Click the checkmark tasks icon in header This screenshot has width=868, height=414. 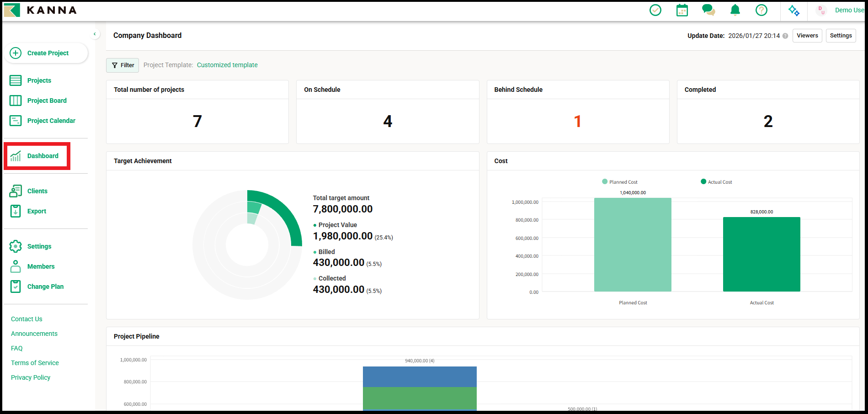point(655,10)
